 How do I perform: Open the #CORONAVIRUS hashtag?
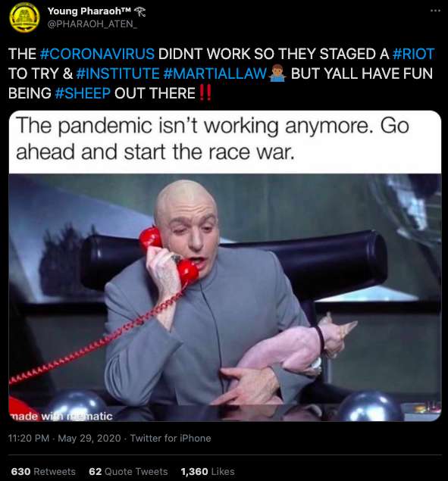tap(97, 54)
